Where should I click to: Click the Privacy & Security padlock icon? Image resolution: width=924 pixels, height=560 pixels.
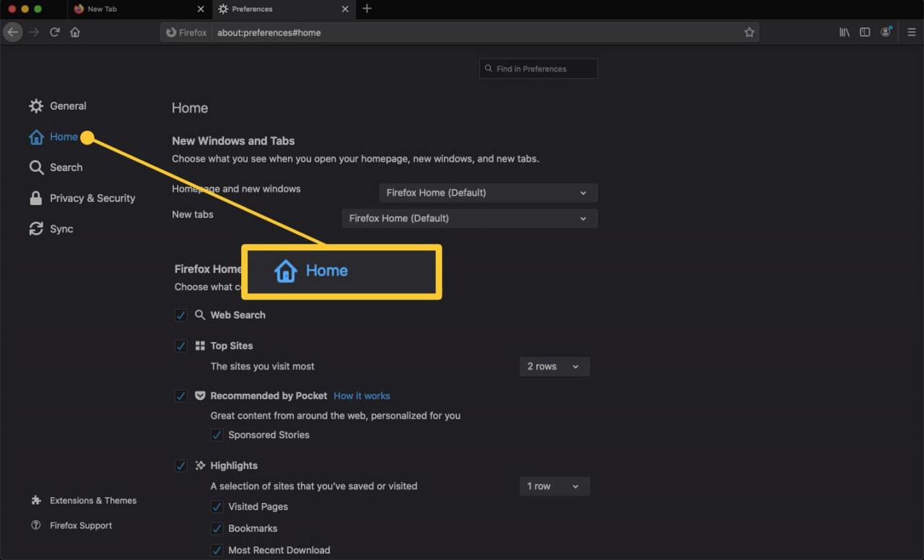[x=35, y=198]
